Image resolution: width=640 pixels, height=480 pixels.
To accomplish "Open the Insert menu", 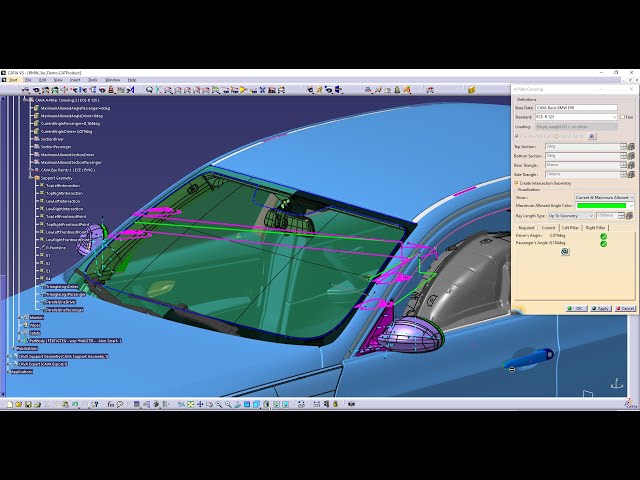I will click(x=75, y=80).
